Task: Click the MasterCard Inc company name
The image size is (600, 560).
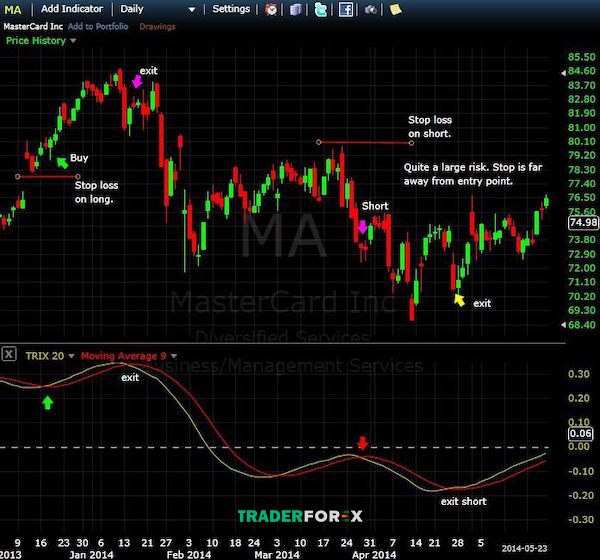Action: tap(33, 26)
